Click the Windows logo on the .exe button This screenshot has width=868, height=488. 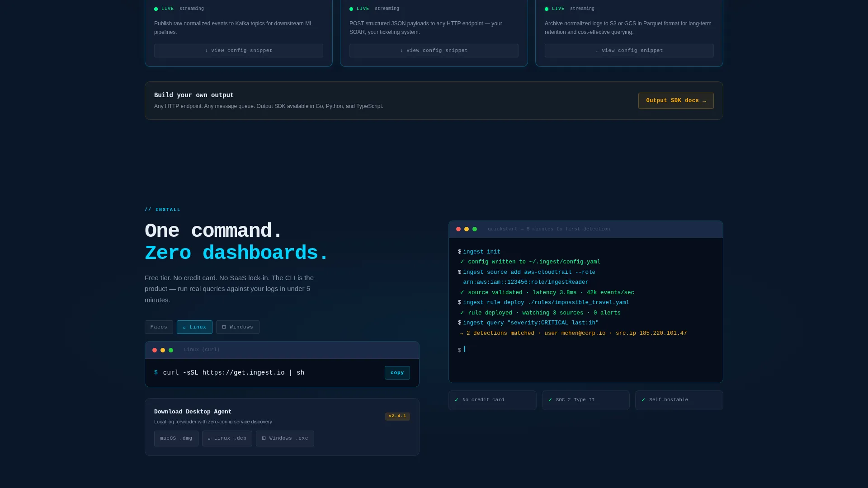coord(264,438)
